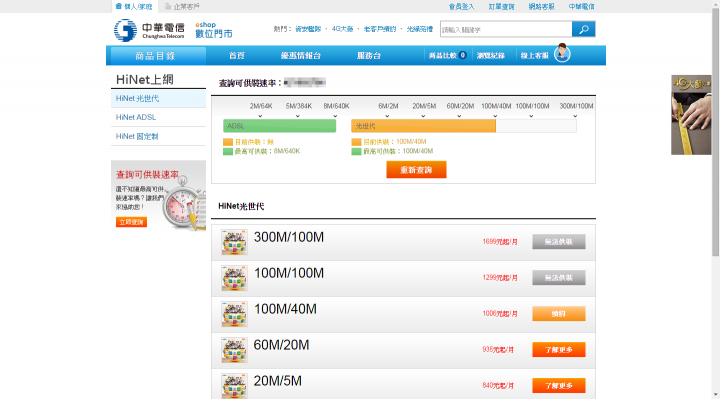The width and height of the screenshot is (720, 399).
Task: Click the 重新查詢 button
Action: [416, 170]
